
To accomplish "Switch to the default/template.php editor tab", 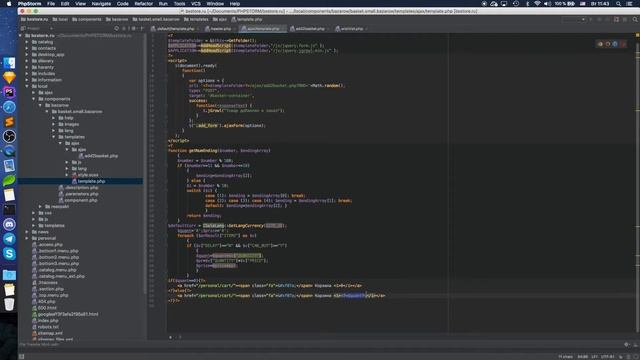I will (175, 29).
